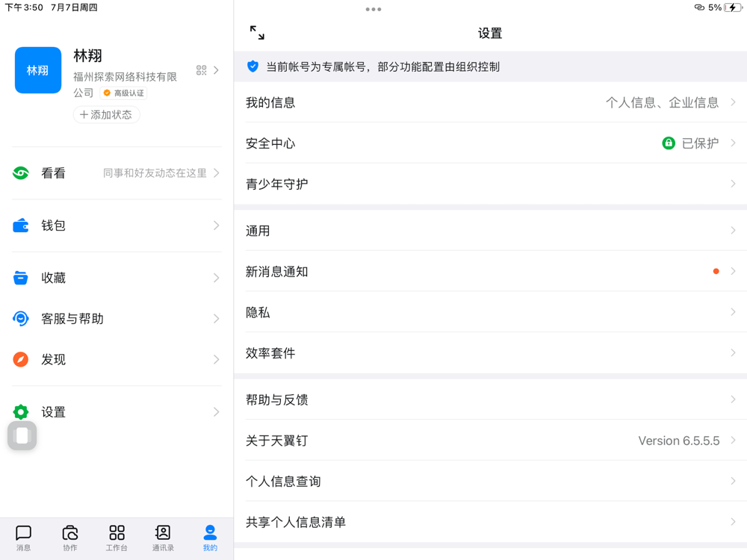Viewport: 747px width, 560px height.
Task: Open the blue 钱包 wallet icon
Action: [20, 225]
